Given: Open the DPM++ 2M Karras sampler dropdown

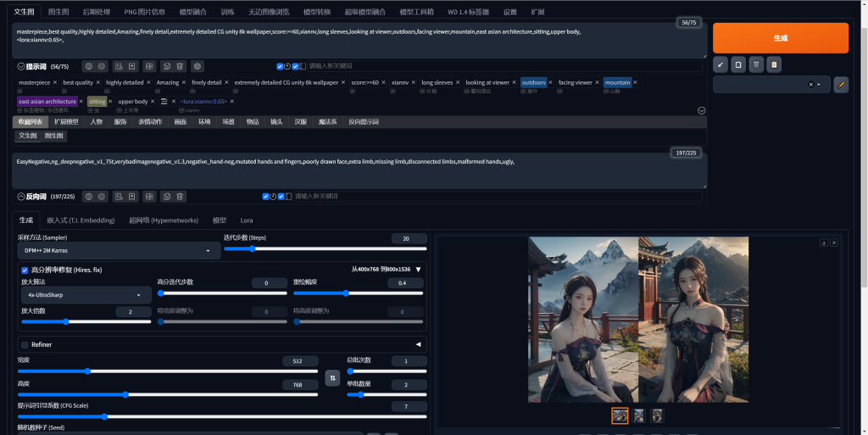Looking at the screenshot, I should 118,251.
